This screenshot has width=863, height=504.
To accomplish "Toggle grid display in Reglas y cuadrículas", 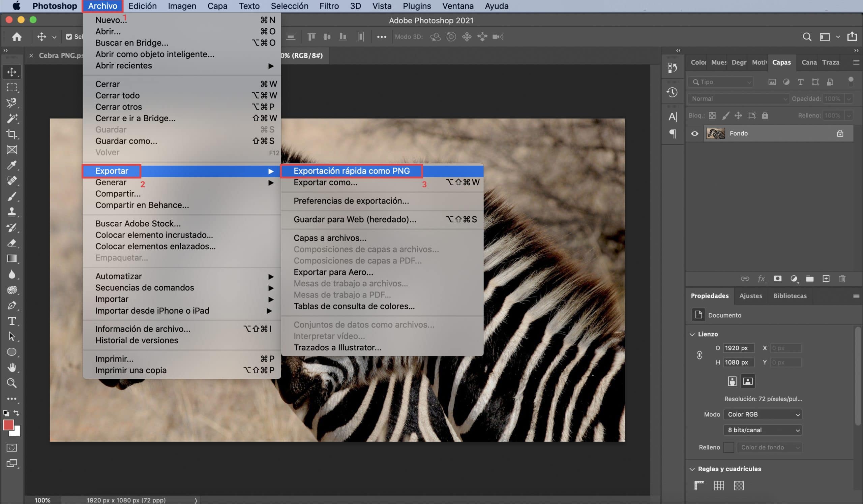I will click(x=719, y=485).
